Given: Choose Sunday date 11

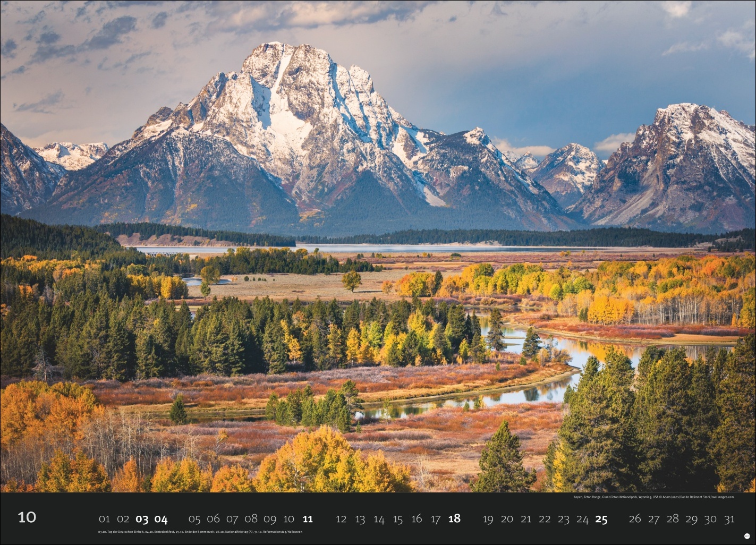Looking at the screenshot, I should pos(308,519).
